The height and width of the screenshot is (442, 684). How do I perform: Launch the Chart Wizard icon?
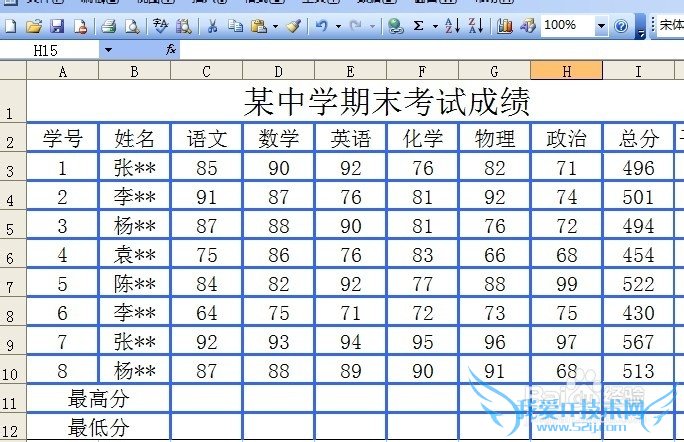(x=504, y=26)
